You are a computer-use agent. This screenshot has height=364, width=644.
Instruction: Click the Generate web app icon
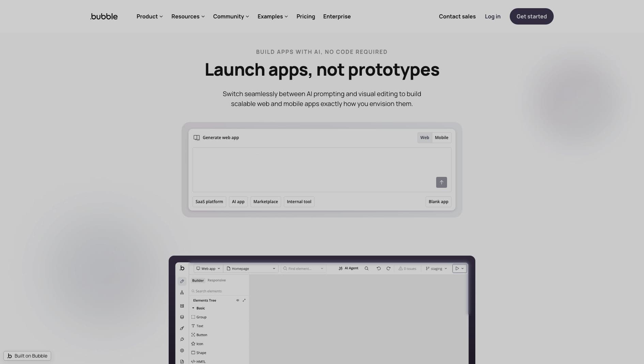pos(197,138)
